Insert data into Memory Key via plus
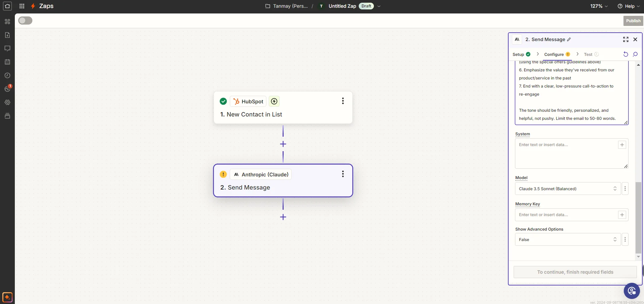 click(622, 215)
